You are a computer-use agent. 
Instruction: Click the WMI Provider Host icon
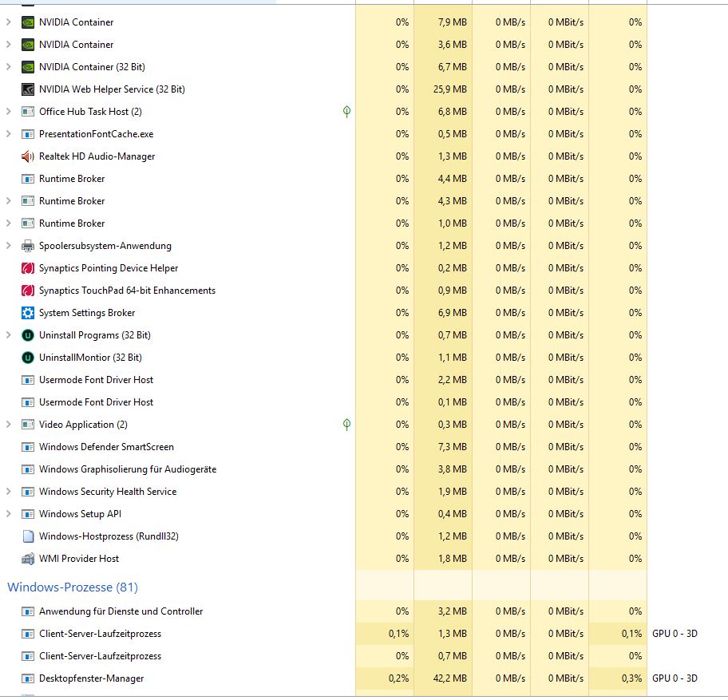point(28,559)
